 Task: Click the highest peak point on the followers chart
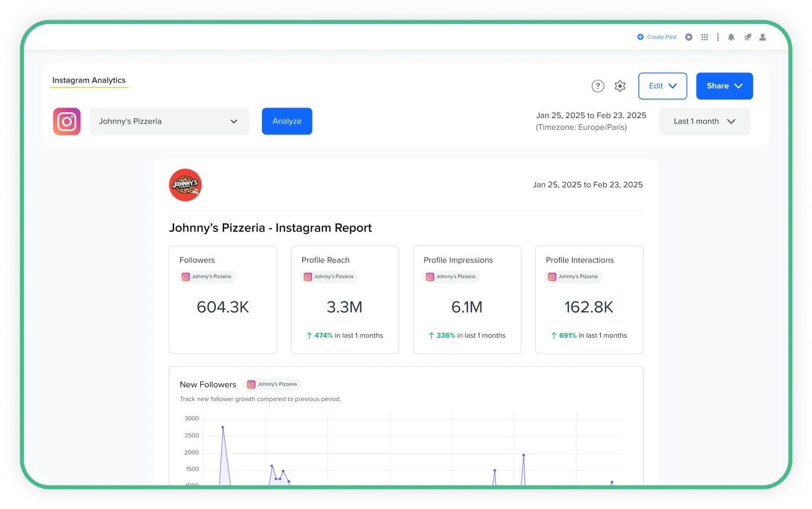click(x=223, y=427)
